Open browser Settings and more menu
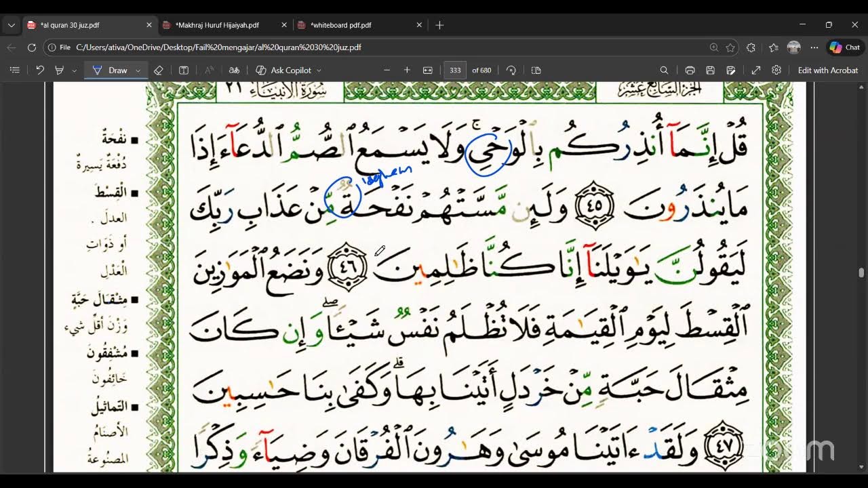Screen dimensions: 868x488 point(814,47)
